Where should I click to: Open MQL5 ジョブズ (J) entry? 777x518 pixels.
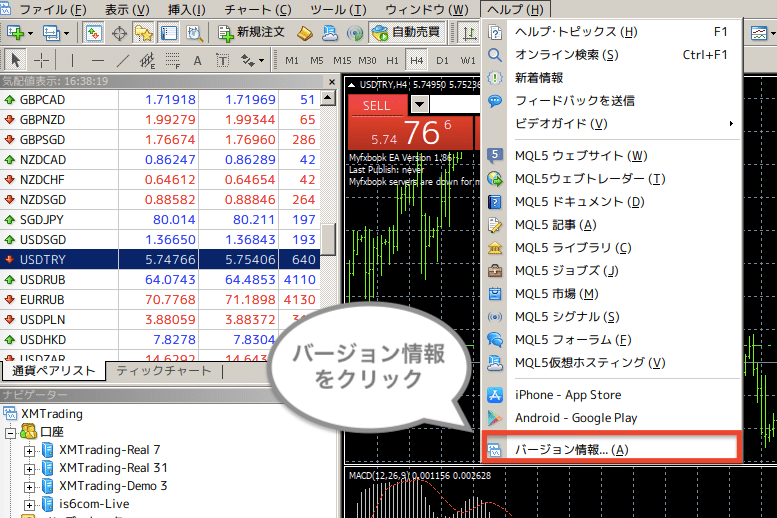pos(611,271)
